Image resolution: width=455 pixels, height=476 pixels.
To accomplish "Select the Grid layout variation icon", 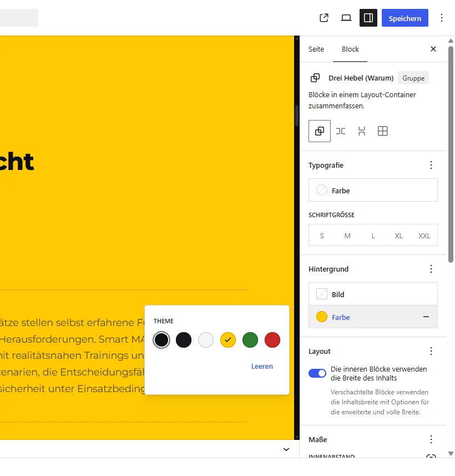I will [x=383, y=131].
